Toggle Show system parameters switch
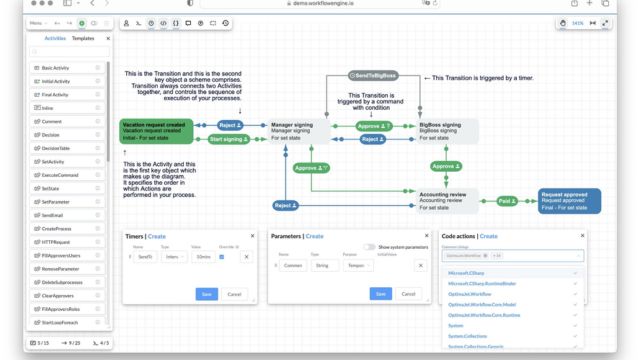The image size is (640, 360). tap(369, 247)
